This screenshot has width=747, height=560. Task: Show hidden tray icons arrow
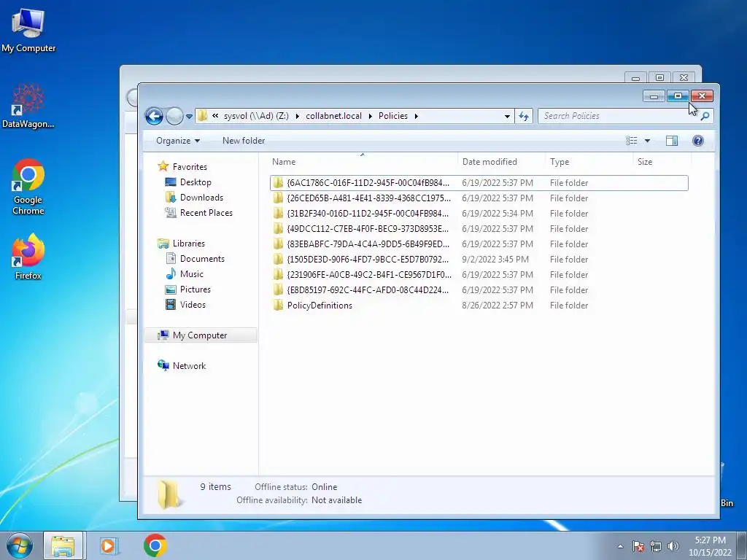(x=620, y=546)
